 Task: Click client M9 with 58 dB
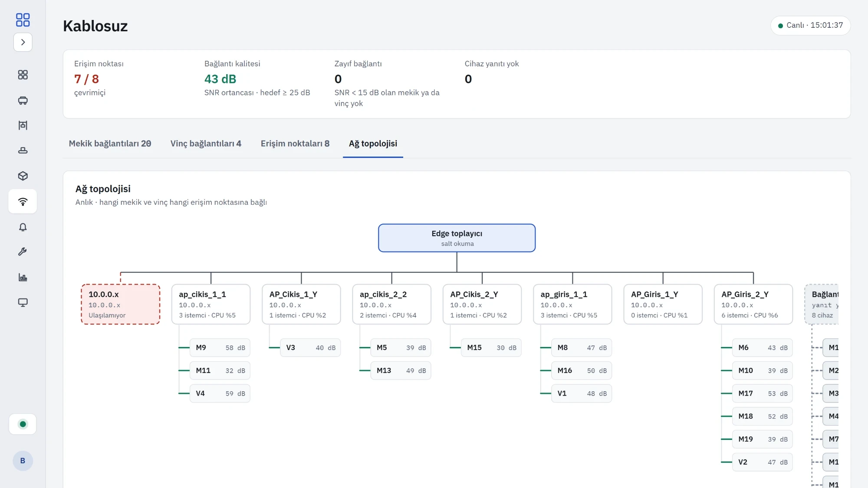click(220, 347)
